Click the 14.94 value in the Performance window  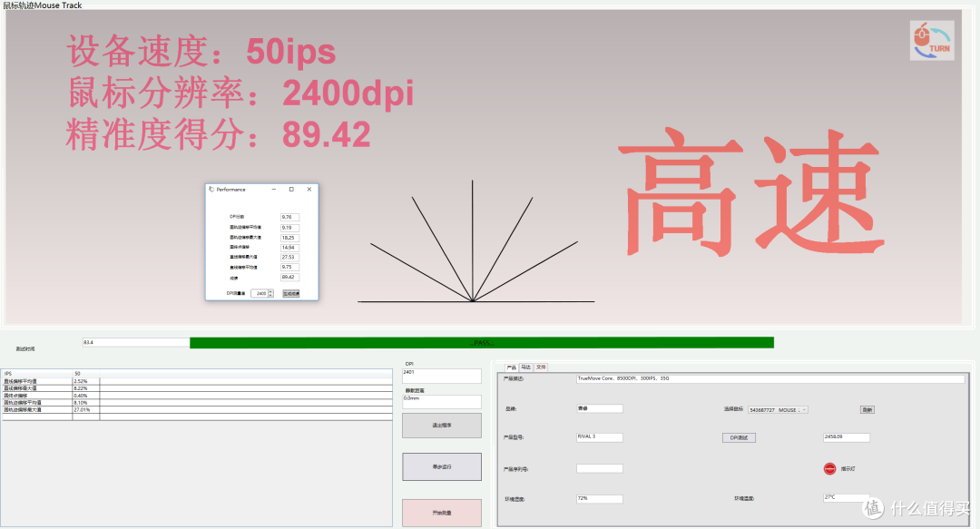[x=290, y=248]
